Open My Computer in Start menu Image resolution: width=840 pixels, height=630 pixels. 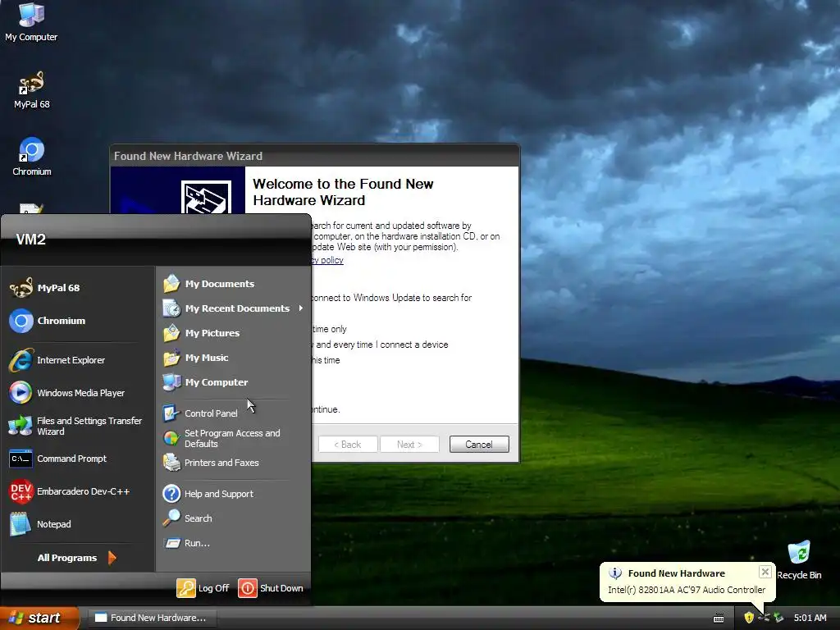coord(233,382)
